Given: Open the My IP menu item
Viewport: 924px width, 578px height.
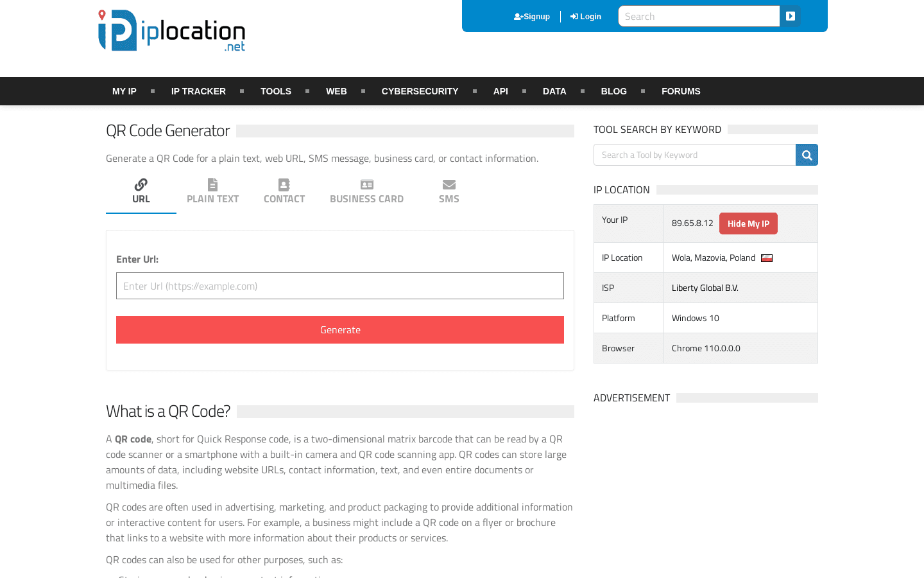Looking at the screenshot, I should (x=124, y=91).
